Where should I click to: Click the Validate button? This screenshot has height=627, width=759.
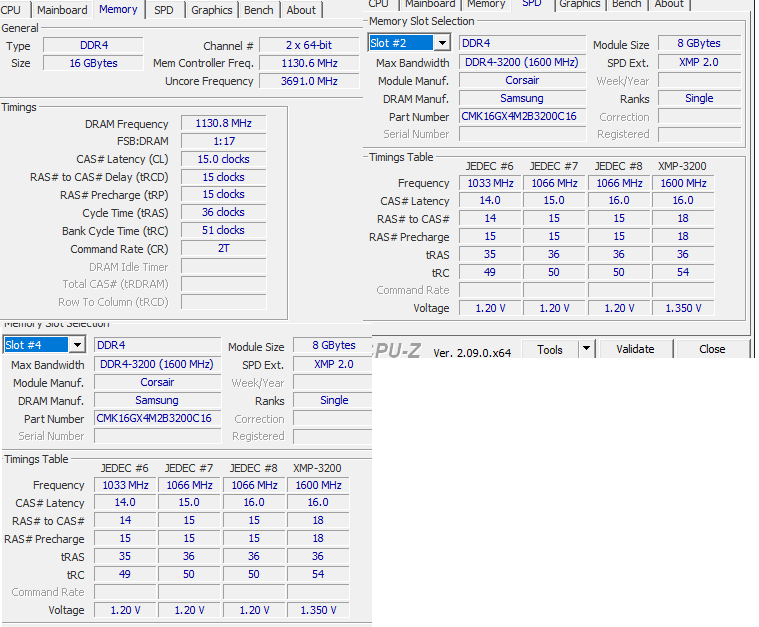[635, 349]
